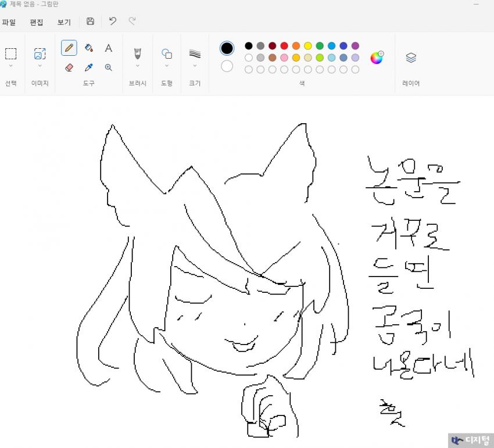Image resolution: width=494 pixels, height=448 pixels.
Task: Pick the lime green color swatch
Action: point(320,58)
